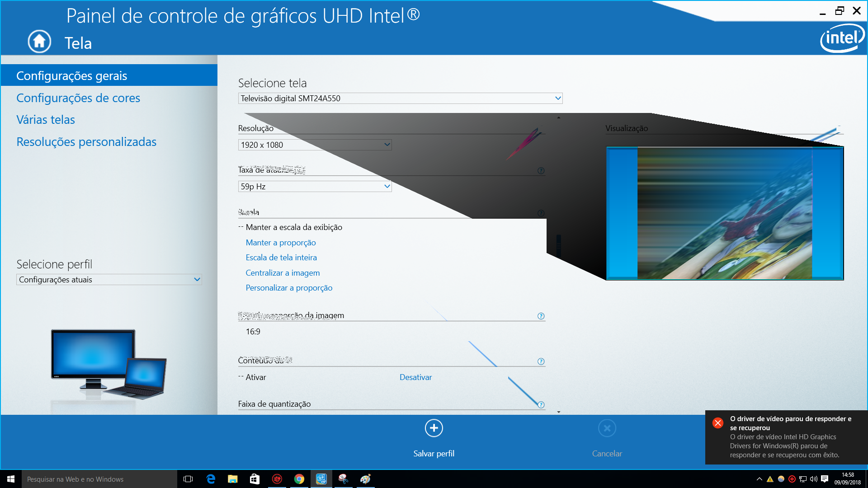Viewport: 868px width, 488px height.
Task: Click the Cancelar X icon
Action: point(607,428)
